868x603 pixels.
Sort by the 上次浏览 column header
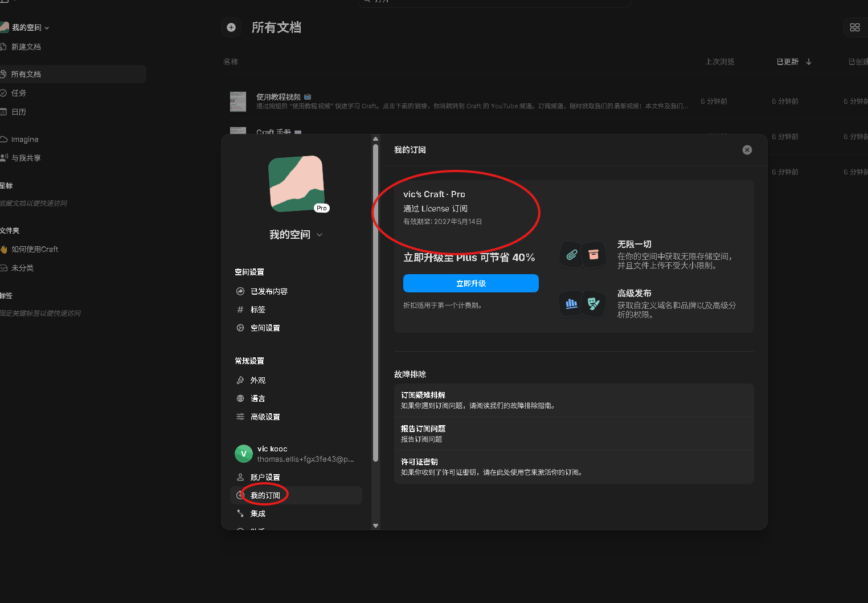click(x=720, y=62)
